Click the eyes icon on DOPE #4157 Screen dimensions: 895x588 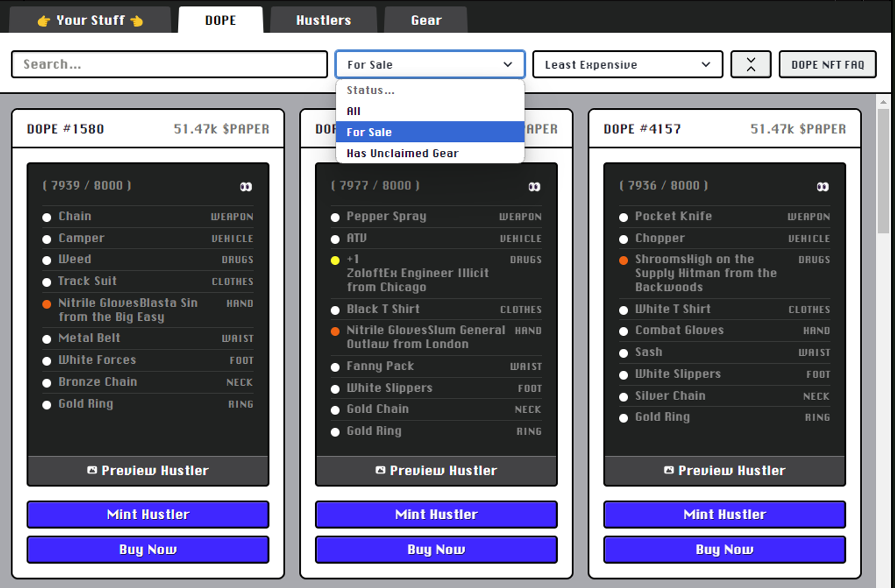[x=822, y=187]
